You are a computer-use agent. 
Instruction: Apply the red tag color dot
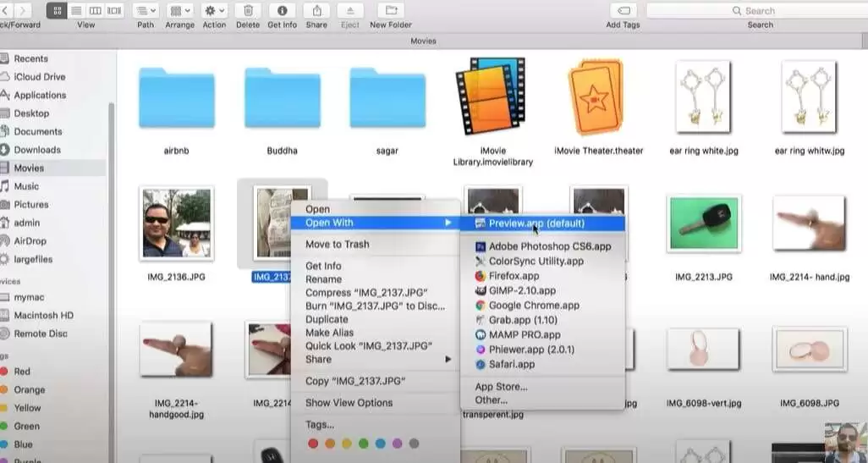(313, 444)
